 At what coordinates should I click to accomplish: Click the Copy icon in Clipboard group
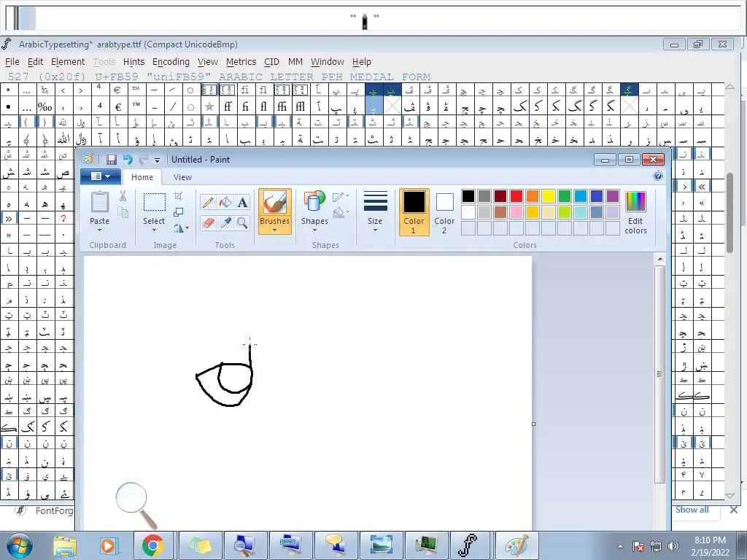[x=123, y=212]
